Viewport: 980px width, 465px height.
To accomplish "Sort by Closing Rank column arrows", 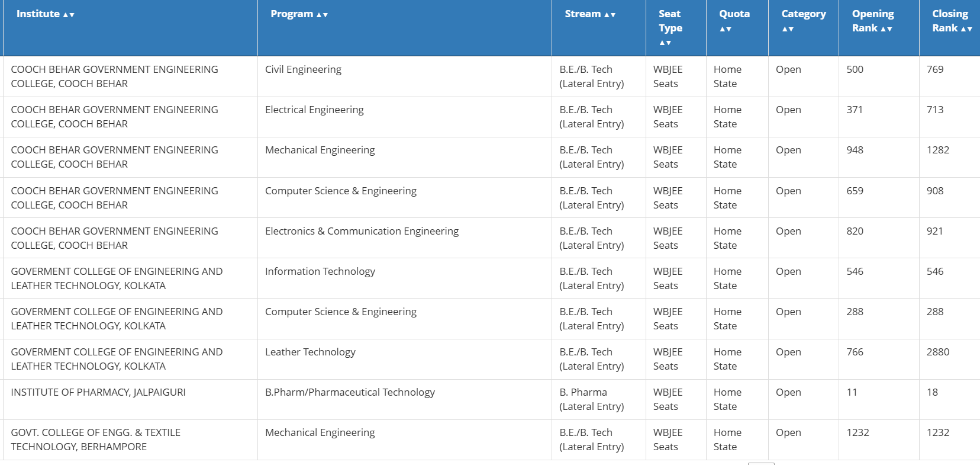I will pyautogui.click(x=966, y=29).
